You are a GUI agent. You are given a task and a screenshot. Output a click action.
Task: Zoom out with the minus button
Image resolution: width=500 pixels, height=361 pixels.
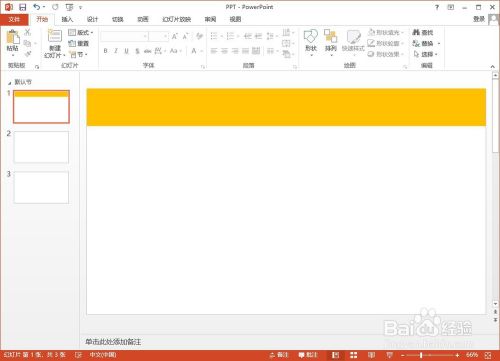pyautogui.click(x=402, y=355)
